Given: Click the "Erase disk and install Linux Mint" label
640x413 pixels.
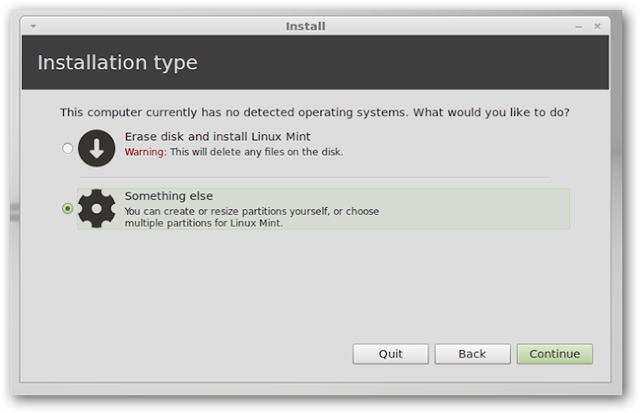Looking at the screenshot, I should tap(218, 137).
